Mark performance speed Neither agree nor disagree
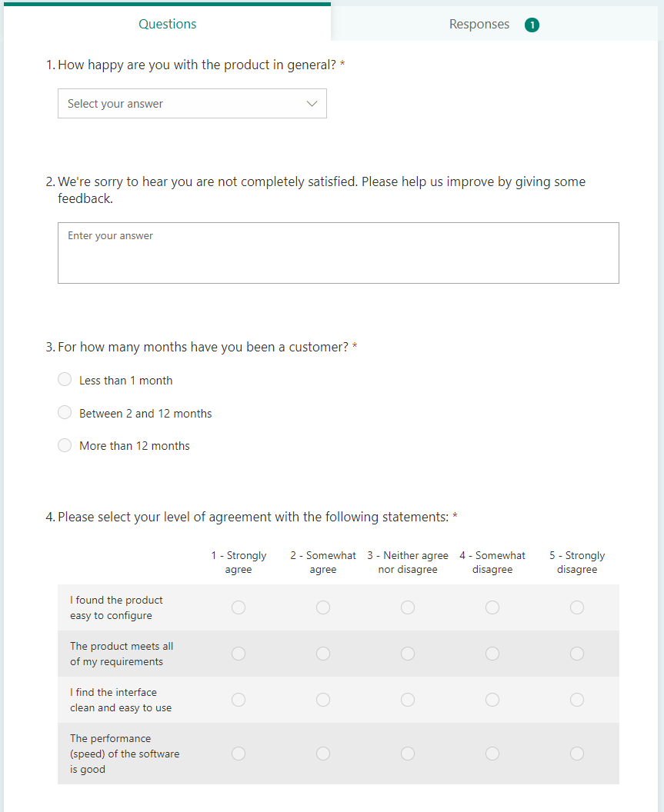Image resolution: width=664 pixels, height=812 pixels. tap(408, 754)
